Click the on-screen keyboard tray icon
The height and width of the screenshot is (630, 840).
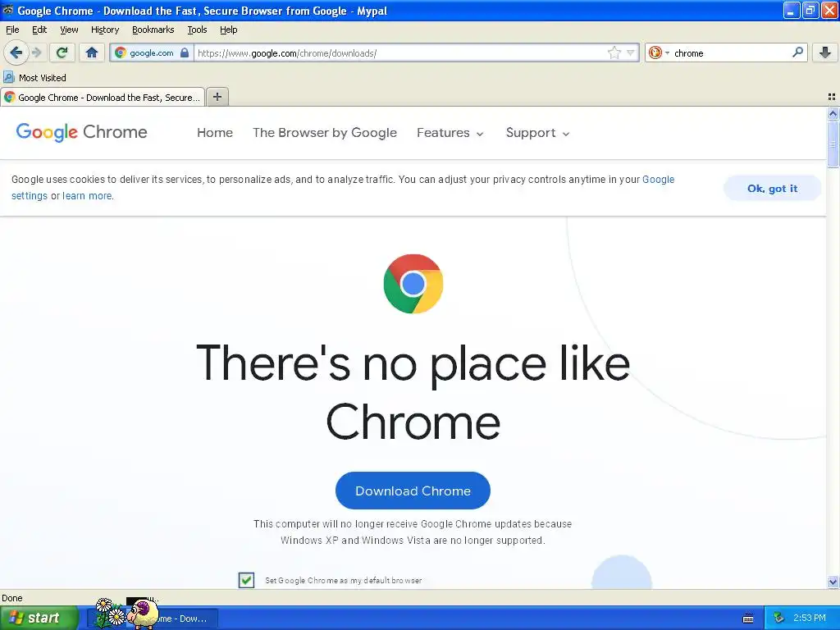pyautogui.click(x=748, y=619)
